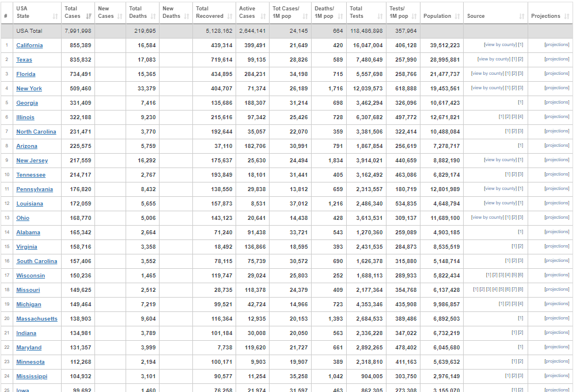Click the sort icon in Active Cases header
Viewport: 576px width, 392px height.
(x=263, y=16)
